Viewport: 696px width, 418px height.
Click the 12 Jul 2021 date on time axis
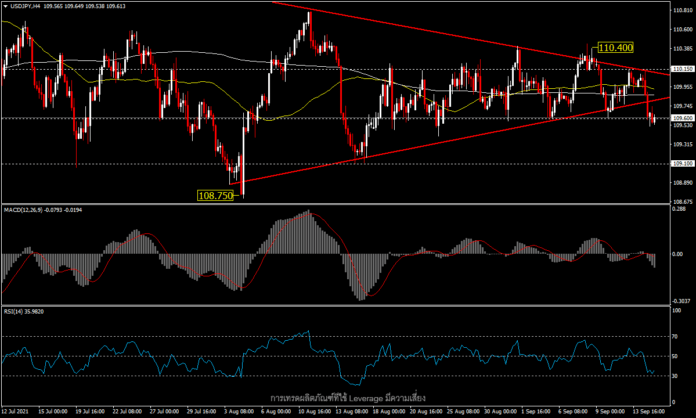coord(15,412)
